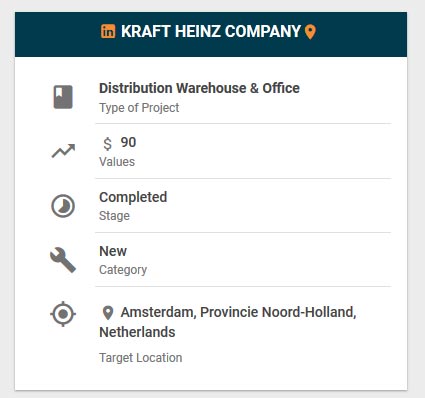This screenshot has height=398, width=425.
Task: Click the project type book icon
Action: [63, 97]
